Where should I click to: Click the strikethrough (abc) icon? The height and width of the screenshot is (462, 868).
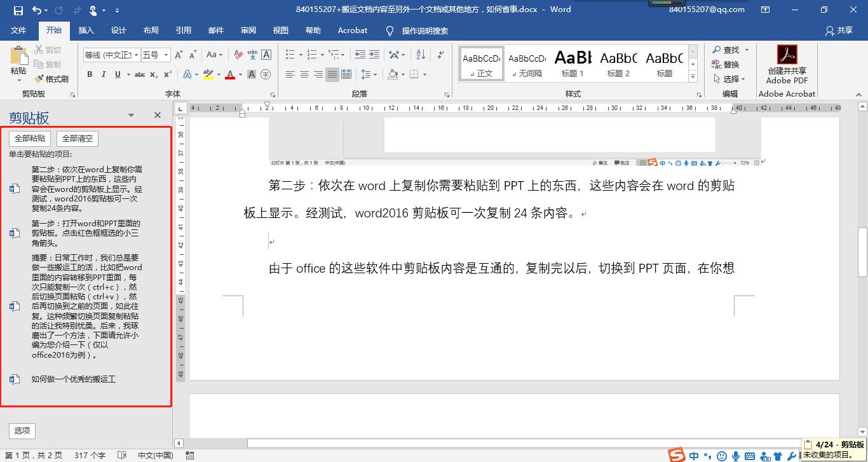point(139,75)
